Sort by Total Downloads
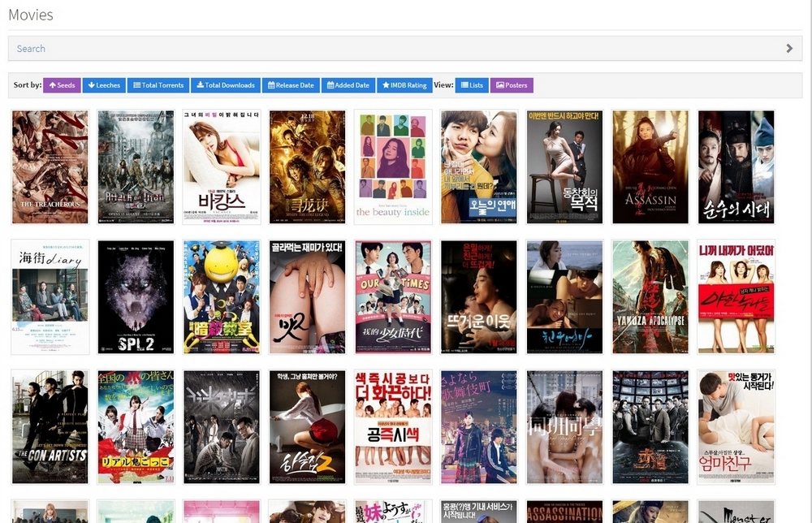Image resolution: width=812 pixels, height=523 pixels. [226, 85]
